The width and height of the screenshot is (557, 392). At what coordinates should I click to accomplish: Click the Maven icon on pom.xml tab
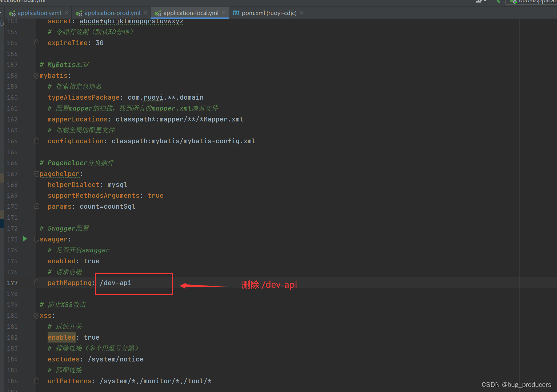(x=236, y=13)
